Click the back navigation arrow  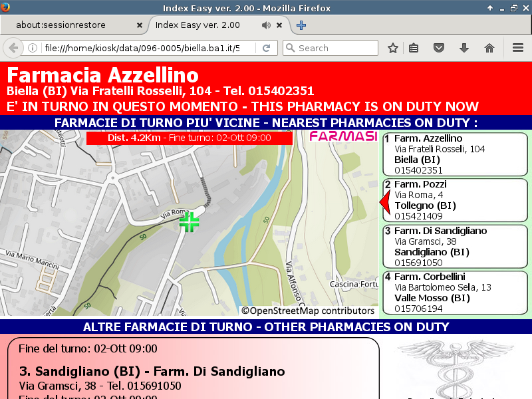13,48
